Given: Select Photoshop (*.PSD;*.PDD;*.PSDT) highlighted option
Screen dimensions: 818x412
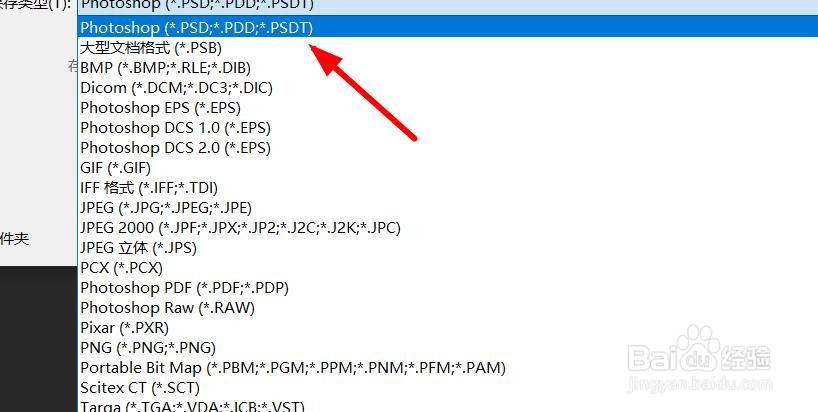Looking at the screenshot, I should pyautogui.click(x=448, y=27).
